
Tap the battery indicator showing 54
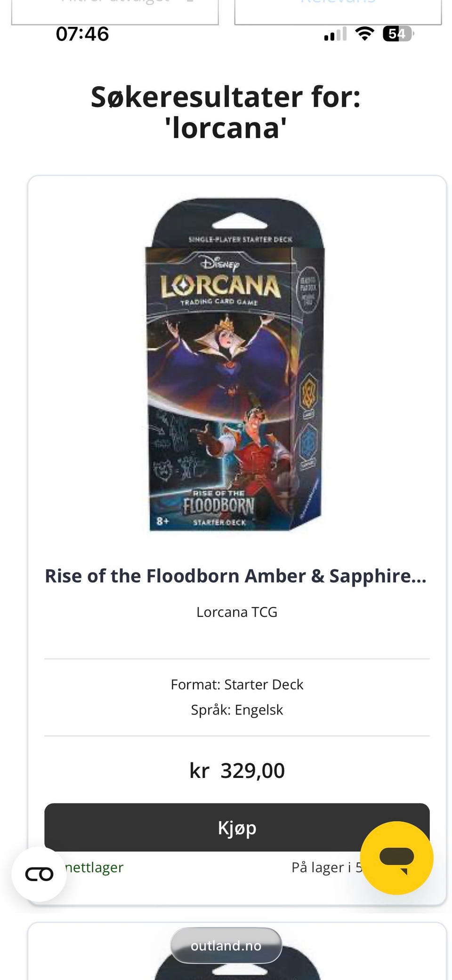pyautogui.click(x=397, y=34)
